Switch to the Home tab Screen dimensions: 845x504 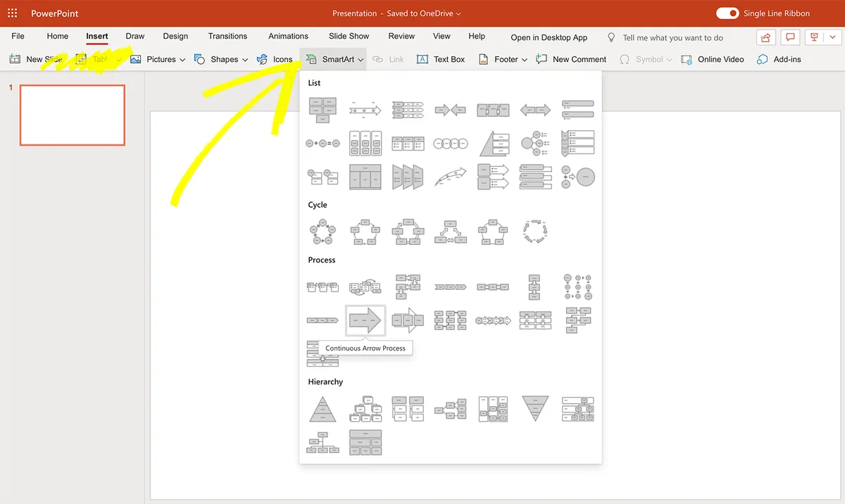[x=58, y=36]
